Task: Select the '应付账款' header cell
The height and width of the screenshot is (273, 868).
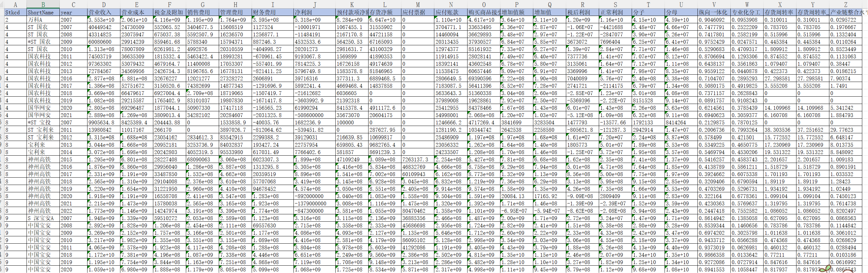Action: coord(451,12)
